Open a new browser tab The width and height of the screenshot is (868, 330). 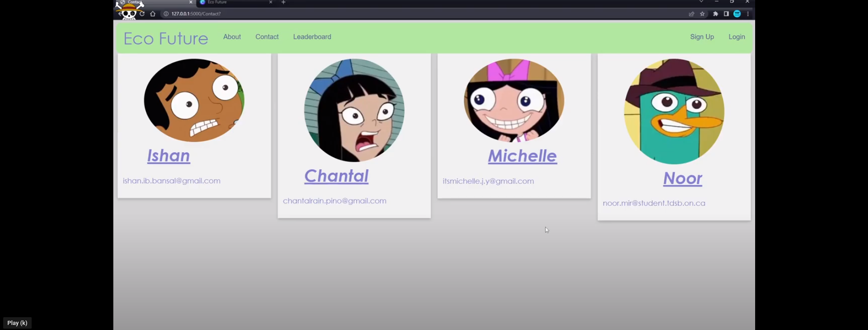[x=284, y=2]
